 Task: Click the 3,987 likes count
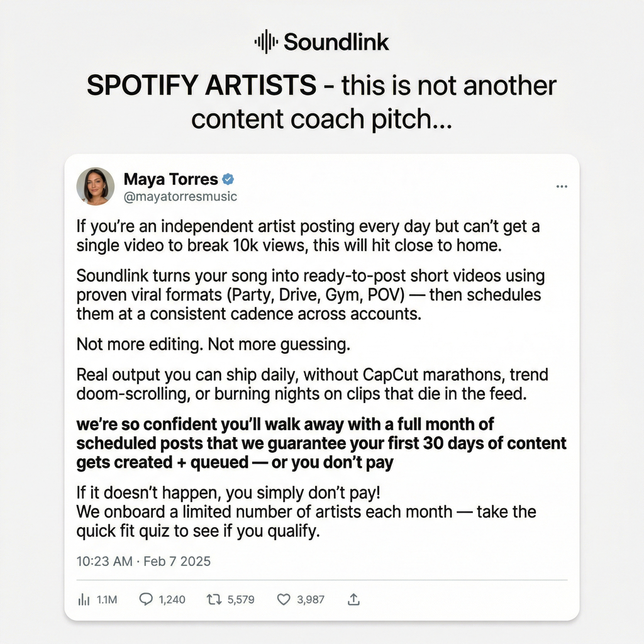311,599
